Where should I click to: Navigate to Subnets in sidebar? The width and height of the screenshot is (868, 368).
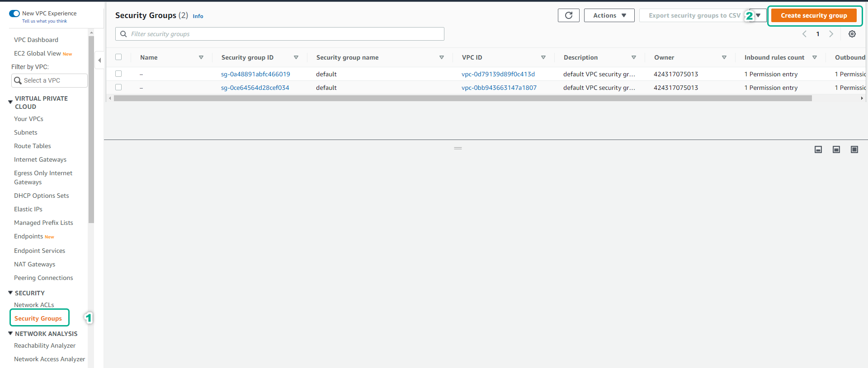coord(26,132)
